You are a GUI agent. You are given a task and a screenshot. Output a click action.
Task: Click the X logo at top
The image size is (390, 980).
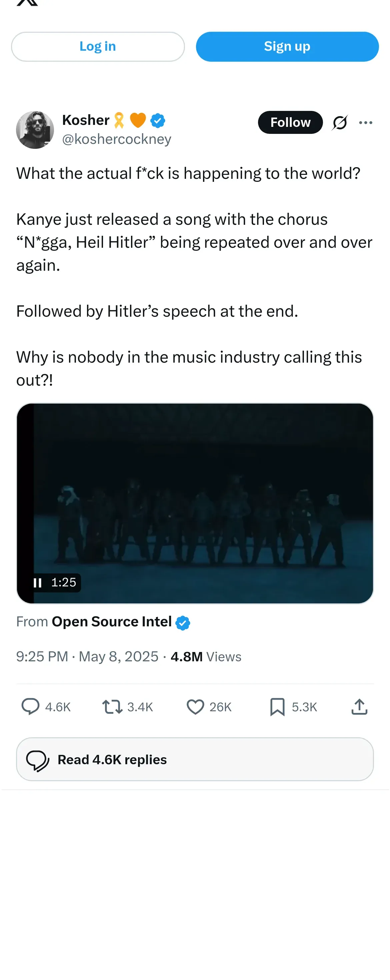[27, 2]
